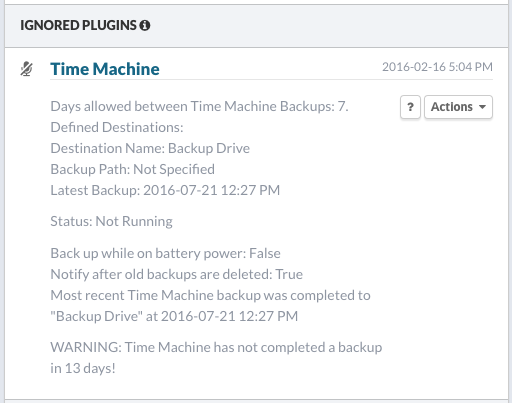The width and height of the screenshot is (512, 403).
Task: Click 'Backup Path: Not Specified' text
Action: pos(132,169)
